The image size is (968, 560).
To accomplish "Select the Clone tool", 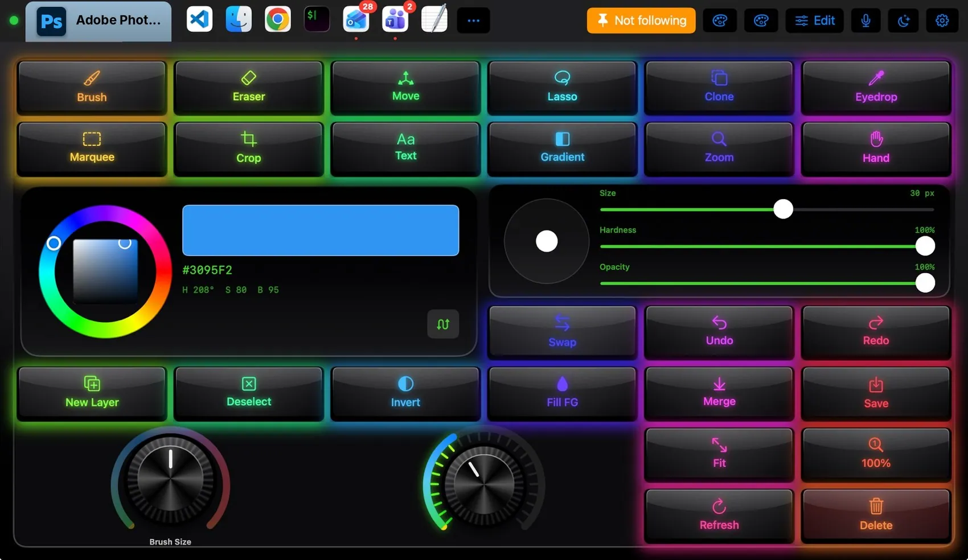I will click(x=719, y=88).
